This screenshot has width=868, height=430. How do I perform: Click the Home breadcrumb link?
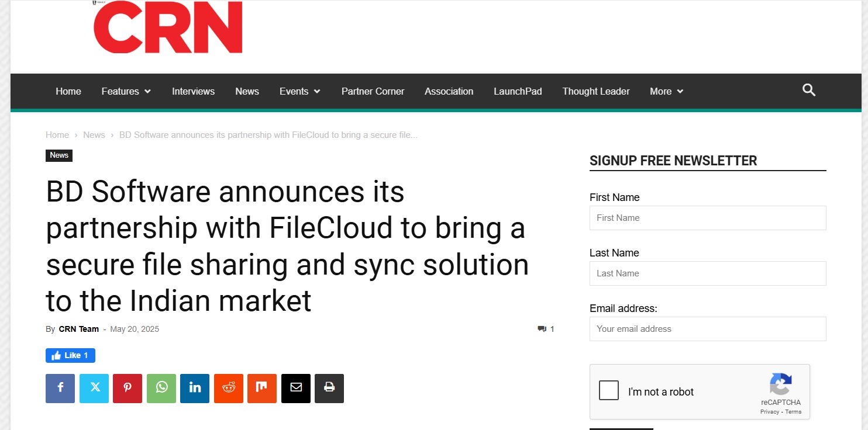(x=57, y=135)
